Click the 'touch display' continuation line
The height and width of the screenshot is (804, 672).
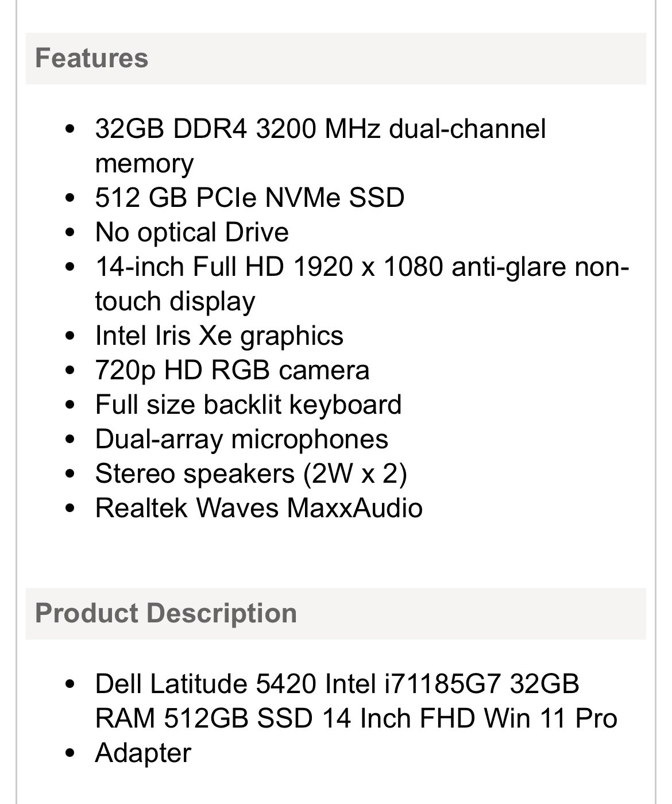[x=175, y=301]
